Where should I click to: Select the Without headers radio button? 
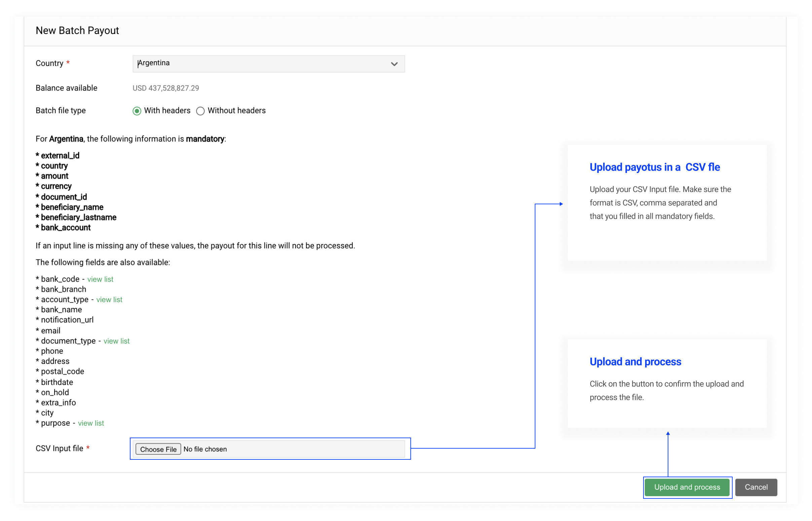tap(200, 111)
